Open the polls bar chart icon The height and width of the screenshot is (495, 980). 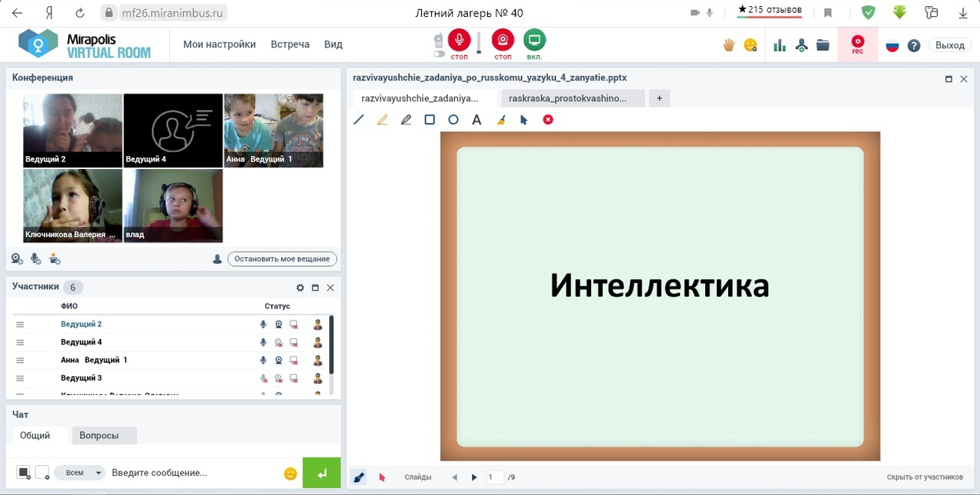pyautogui.click(x=779, y=45)
